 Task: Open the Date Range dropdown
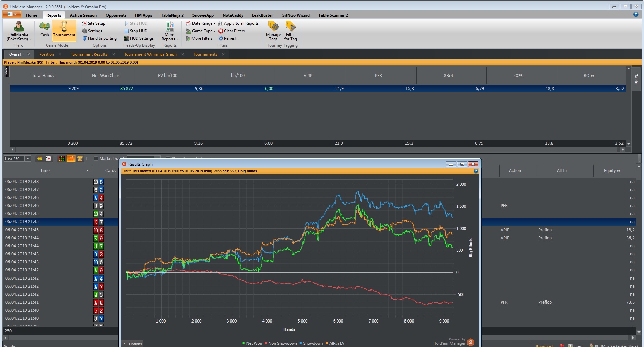201,23
